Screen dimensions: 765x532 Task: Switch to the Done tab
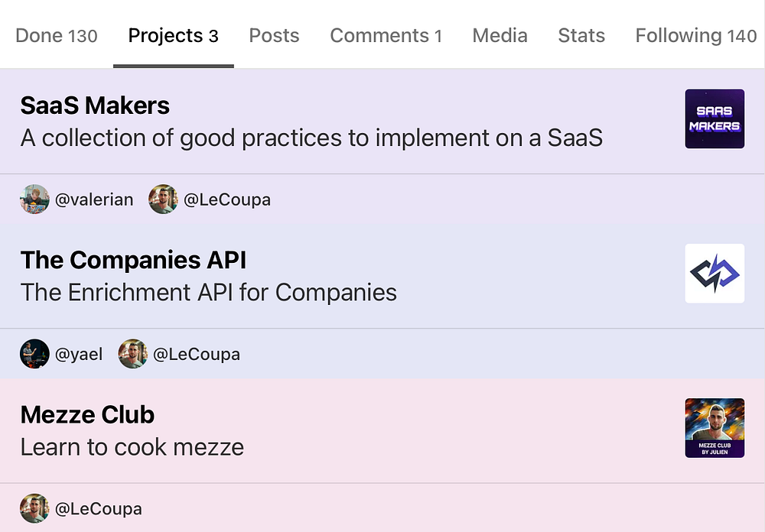57,36
